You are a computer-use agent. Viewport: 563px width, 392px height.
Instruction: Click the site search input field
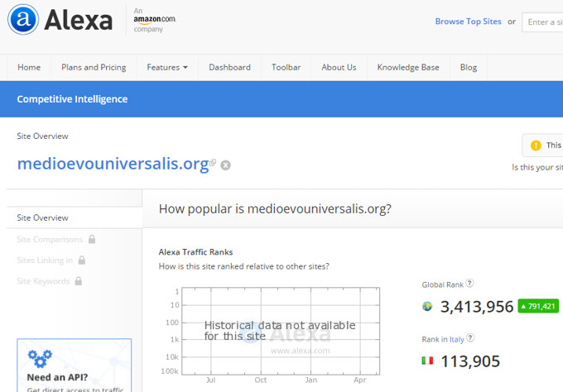coord(542,22)
